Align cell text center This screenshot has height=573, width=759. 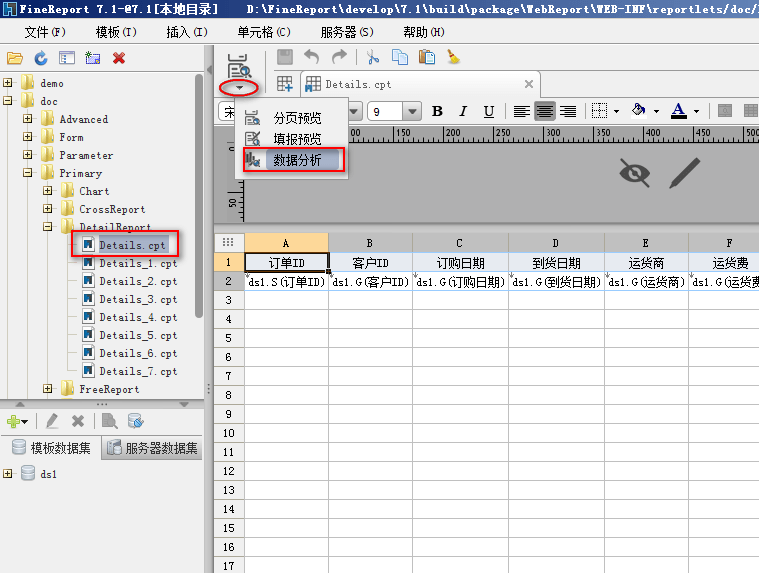click(x=545, y=111)
